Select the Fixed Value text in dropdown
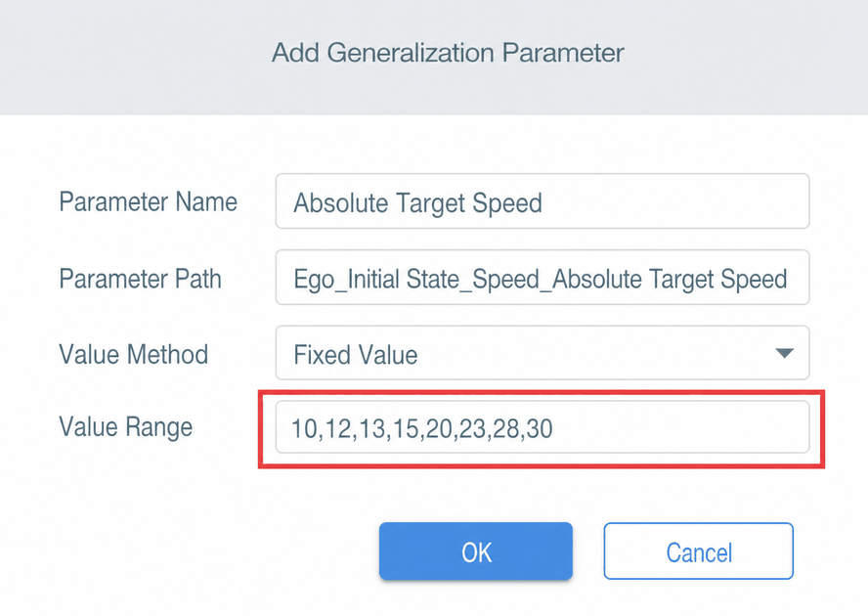This screenshot has height=616, width=868. 356,355
